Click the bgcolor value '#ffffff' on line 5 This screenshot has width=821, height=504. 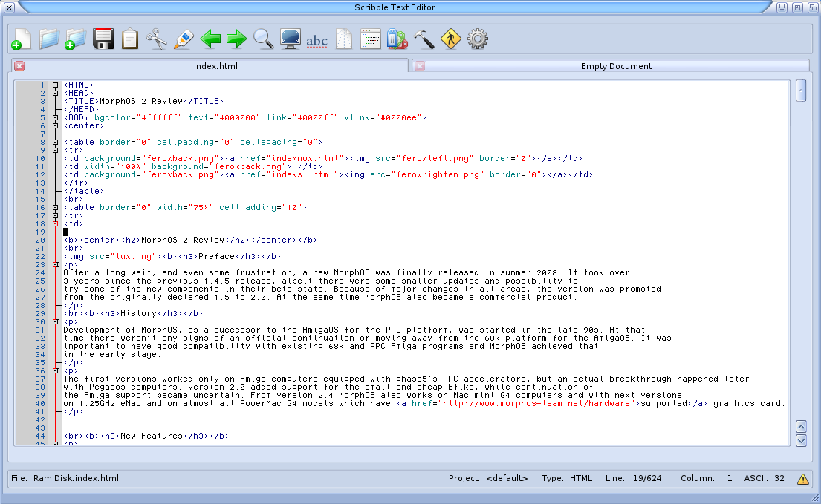tap(162, 117)
